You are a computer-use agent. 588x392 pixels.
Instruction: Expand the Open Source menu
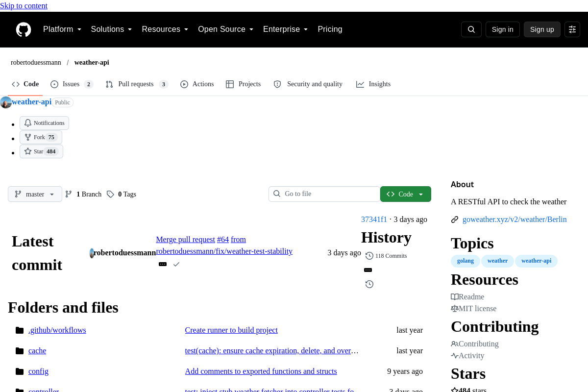point(226,29)
